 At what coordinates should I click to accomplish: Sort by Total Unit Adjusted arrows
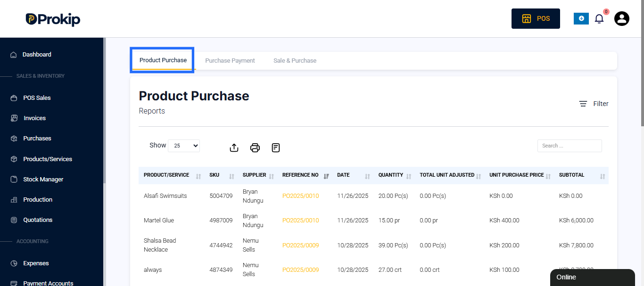[x=479, y=176]
